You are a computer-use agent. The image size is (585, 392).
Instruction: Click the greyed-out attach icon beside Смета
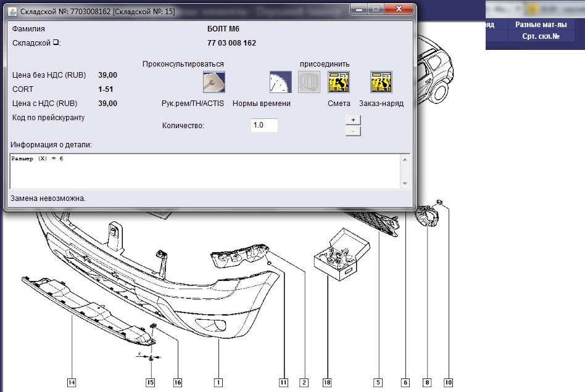click(x=309, y=82)
